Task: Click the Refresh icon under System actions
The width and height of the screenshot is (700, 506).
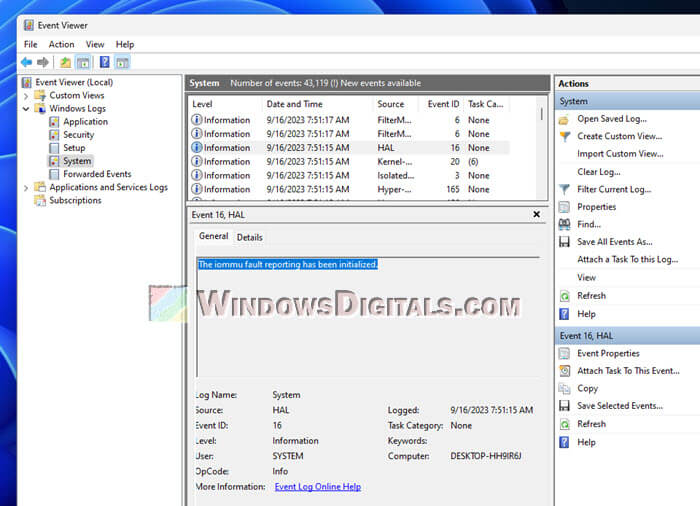Action: pos(564,296)
